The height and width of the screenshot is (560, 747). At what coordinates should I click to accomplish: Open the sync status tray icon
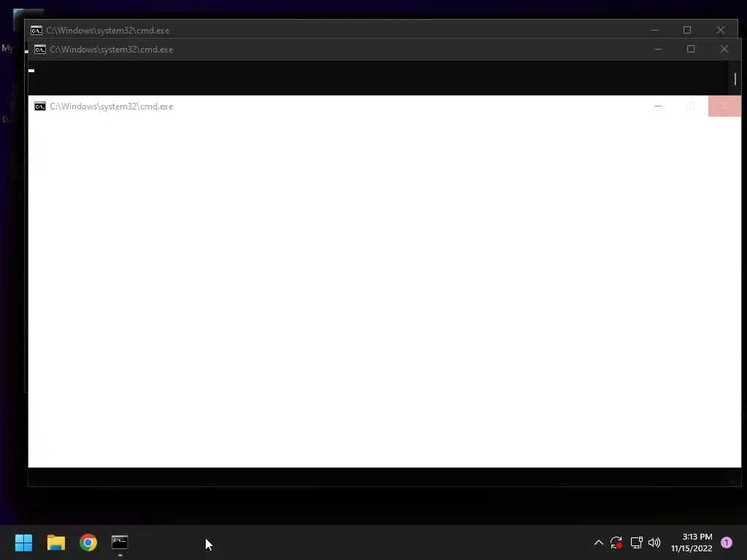click(616, 542)
